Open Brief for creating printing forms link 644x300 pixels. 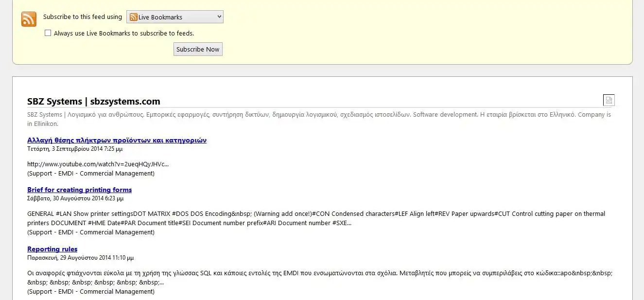pos(79,190)
